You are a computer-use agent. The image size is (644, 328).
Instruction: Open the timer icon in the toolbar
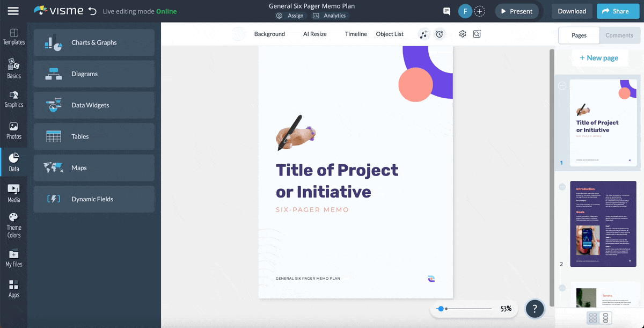[440, 34]
